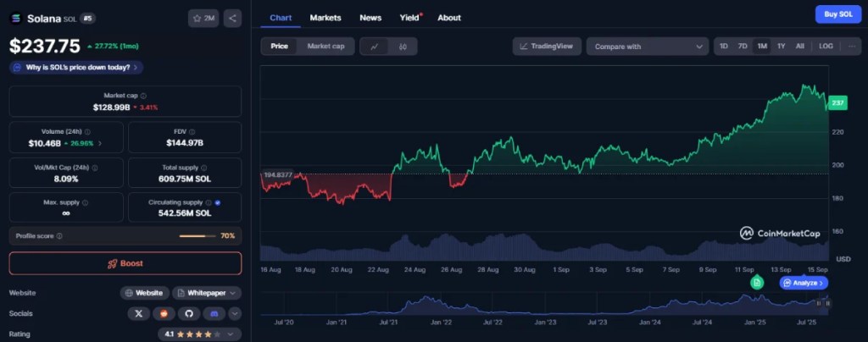
Task: Add Solana to watchlist with star button
Action: [203, 18]
